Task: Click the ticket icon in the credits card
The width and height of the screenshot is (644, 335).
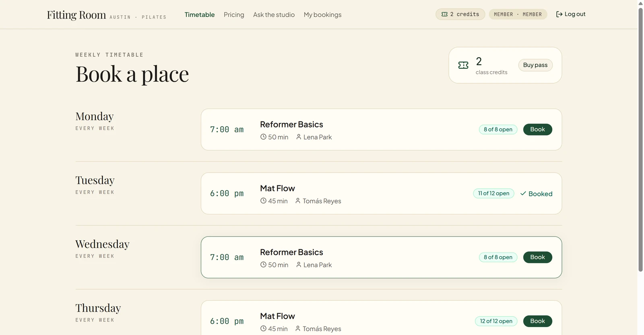Action: (x=463, y=65)
